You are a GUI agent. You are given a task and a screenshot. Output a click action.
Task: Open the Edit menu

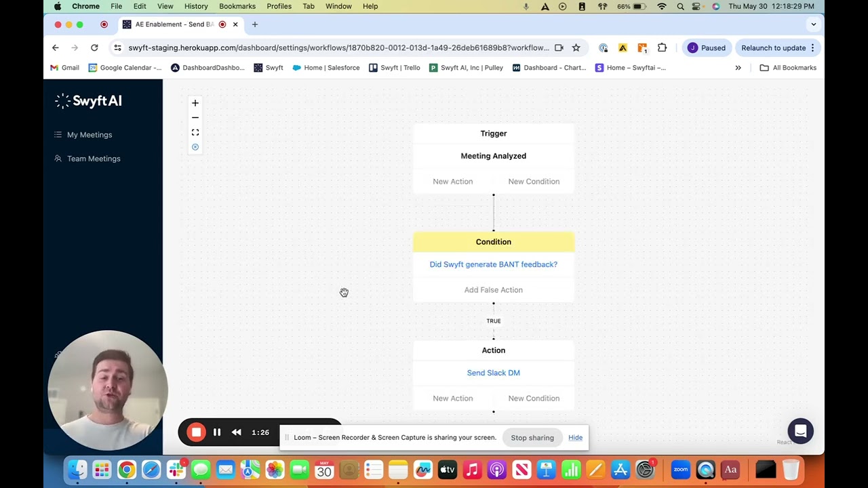pyautogui.click(x=140, y=6)
